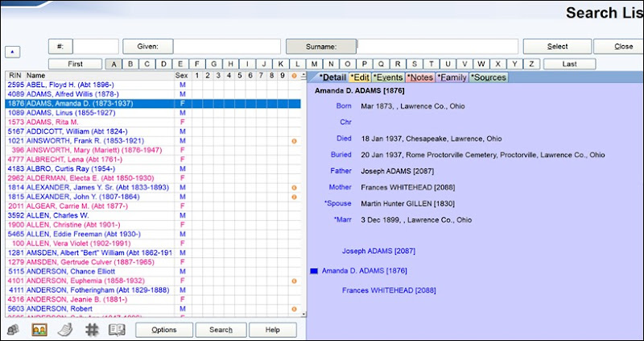Click the paper notes icon
This screenshot has width=644, height=341.
[x=65, y=330]
